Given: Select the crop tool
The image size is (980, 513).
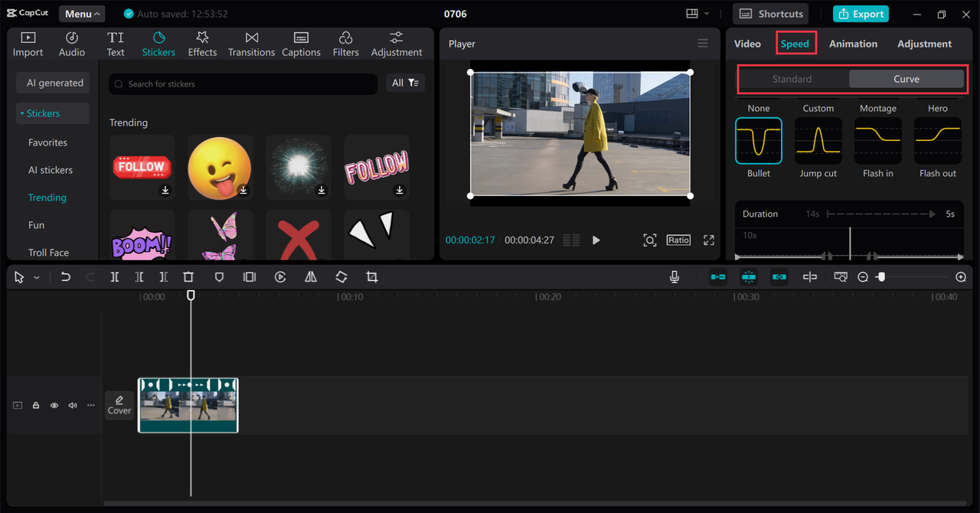Looking at the screenshot, I should [x=372, y=277].
